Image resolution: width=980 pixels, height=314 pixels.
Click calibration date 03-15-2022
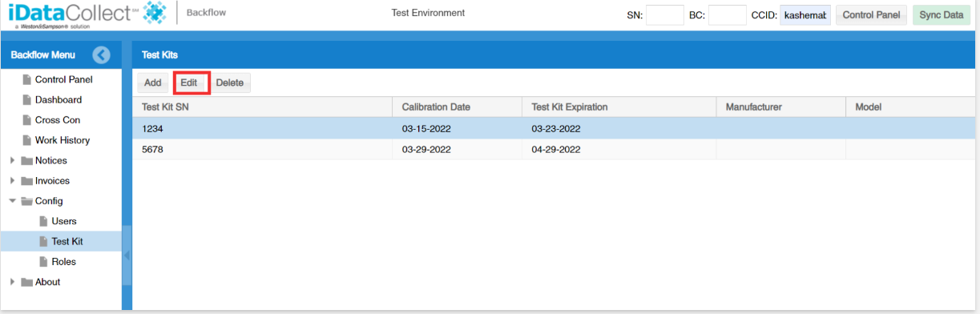426,128
